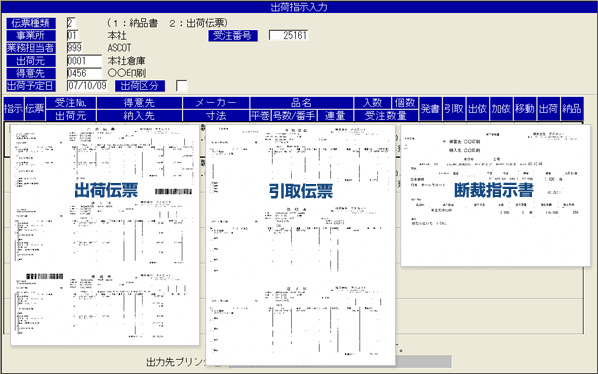Click the 得意先 field showing 0456

coord(84,73)
